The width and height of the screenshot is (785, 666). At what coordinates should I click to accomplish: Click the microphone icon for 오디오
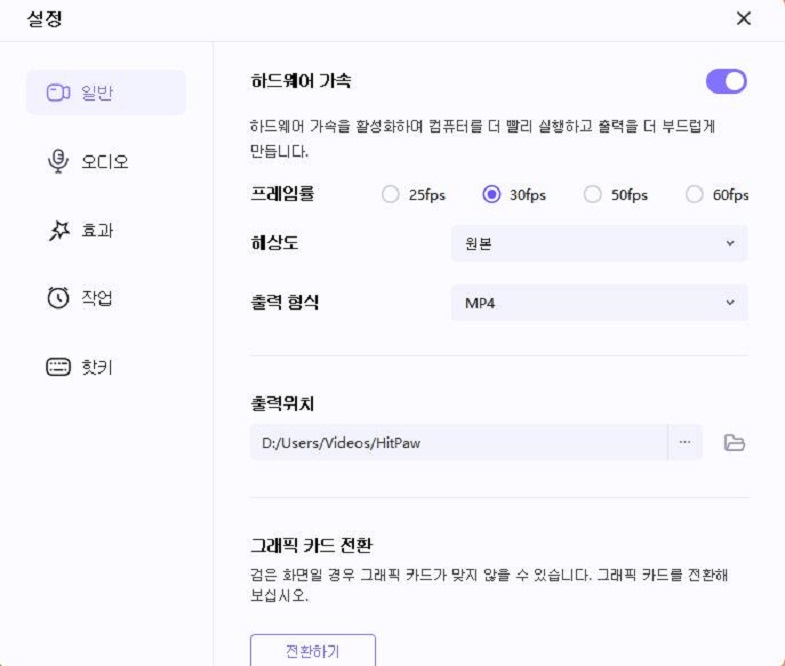(x=58, y=161)
